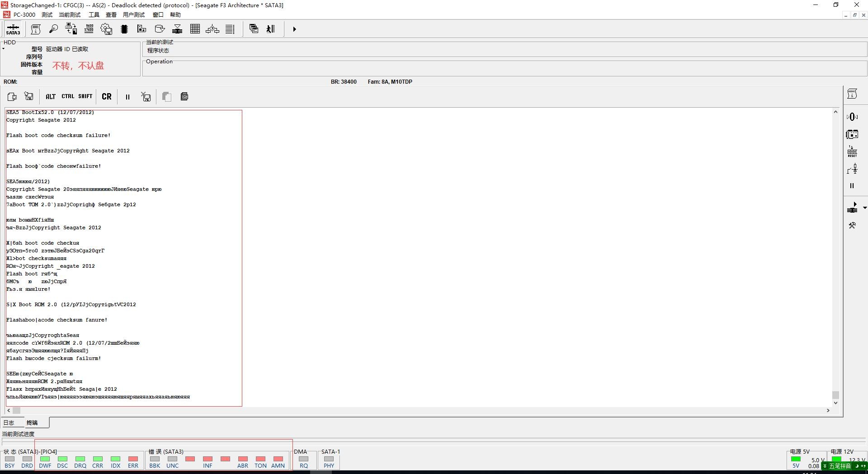Viewport: 868px width, 474px height.
Task: Click the zero-with-arrows icon in sidebar
Action: 852,117
